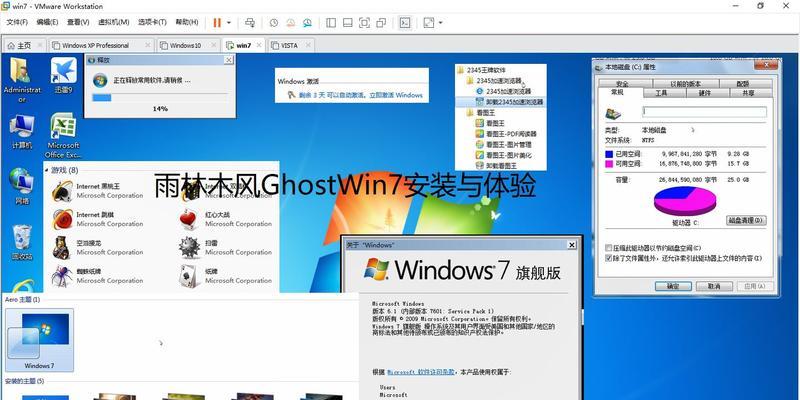Switch to 配额 tab in disk properties
This screenshot has width=800, height=400.
pyautogui.click(x=743, y=84)
